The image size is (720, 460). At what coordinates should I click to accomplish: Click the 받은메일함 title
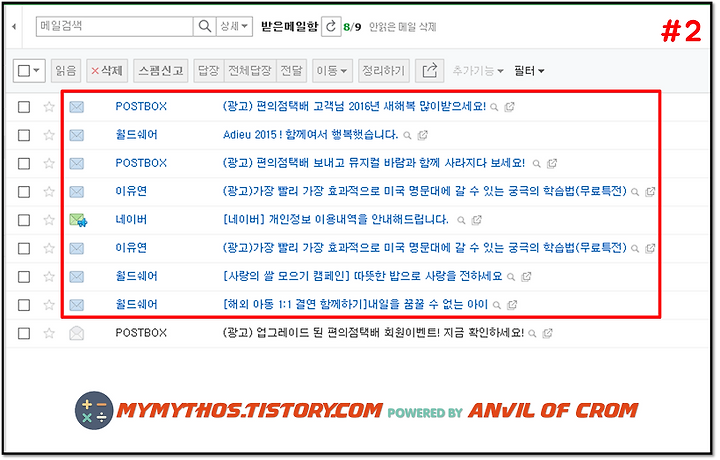click(289, 27)
